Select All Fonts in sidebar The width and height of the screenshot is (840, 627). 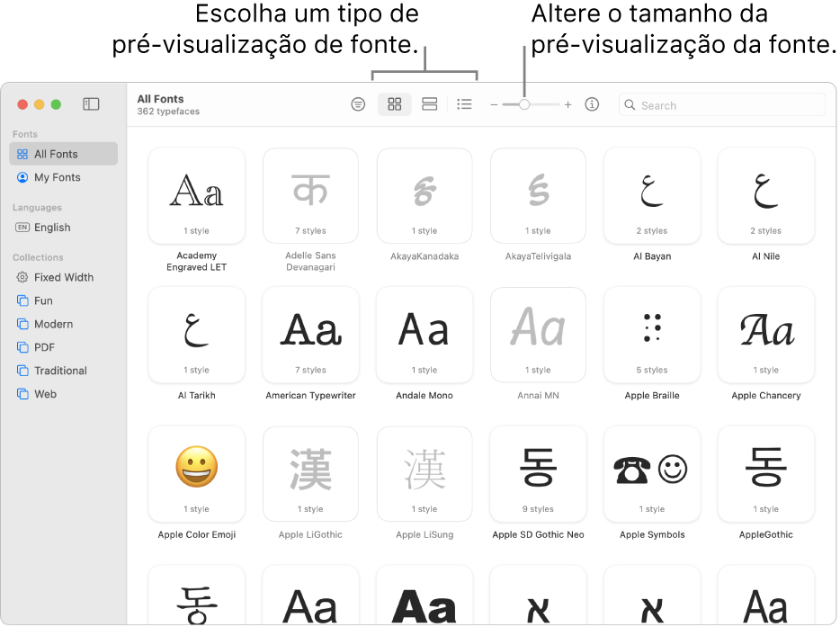[x=63, y=155]
